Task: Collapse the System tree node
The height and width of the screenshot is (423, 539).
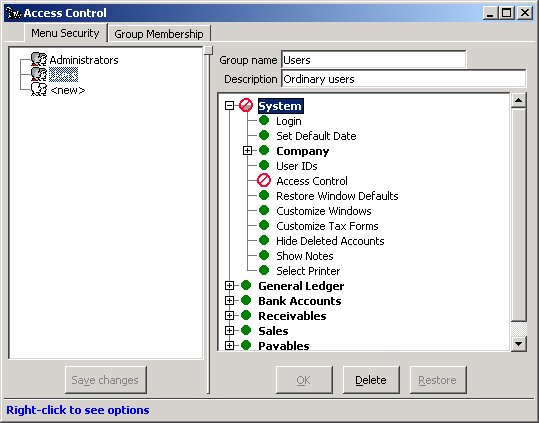Action: click(229, 105)
